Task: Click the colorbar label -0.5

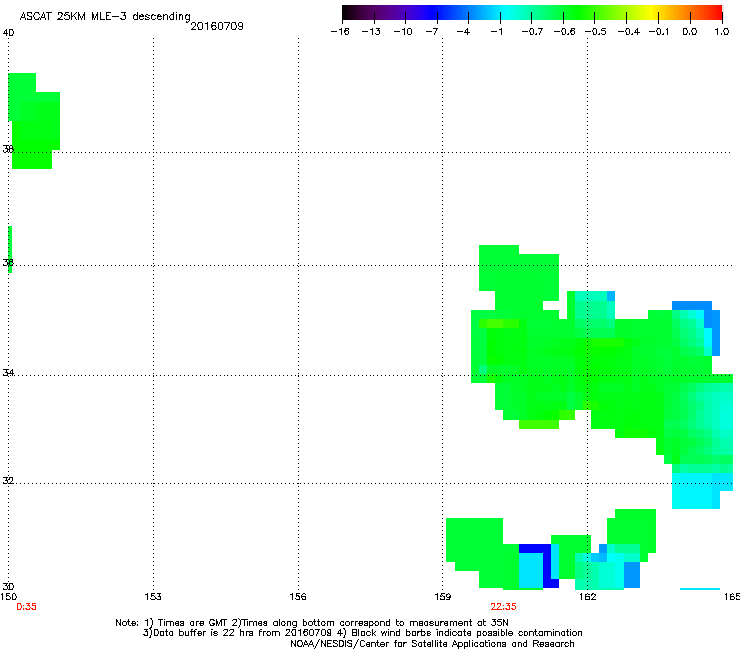Action: pyautogui.click(x=596, y=32)
